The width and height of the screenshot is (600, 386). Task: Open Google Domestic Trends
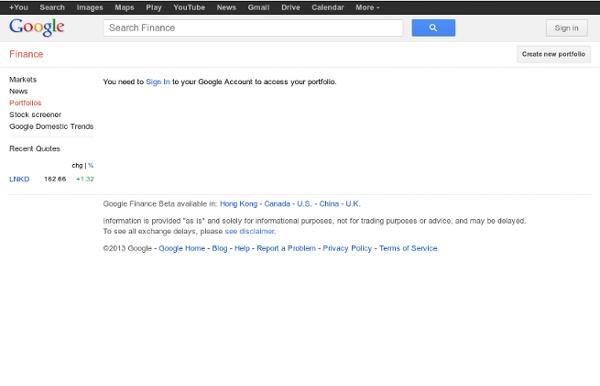[x=51, y=126]
